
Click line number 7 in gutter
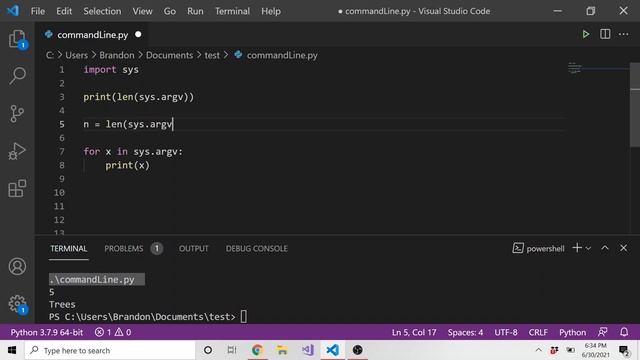point(62,151)
